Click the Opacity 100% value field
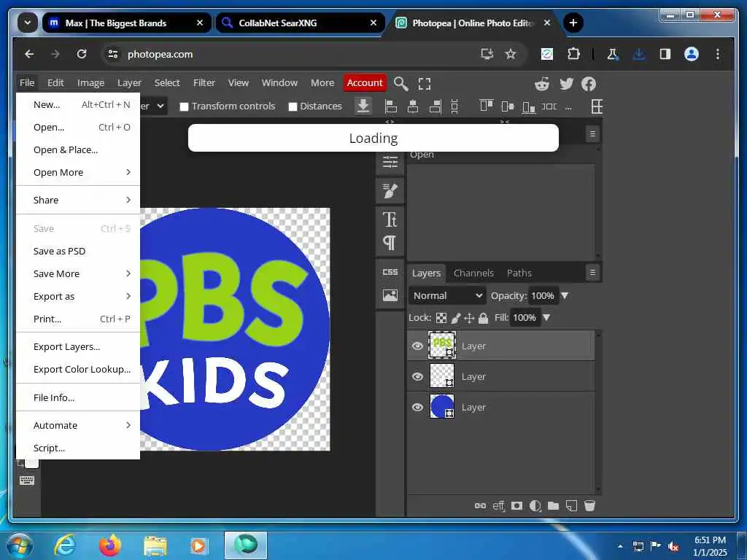Screen dimensions: 747x560 (x=542, y=296)
